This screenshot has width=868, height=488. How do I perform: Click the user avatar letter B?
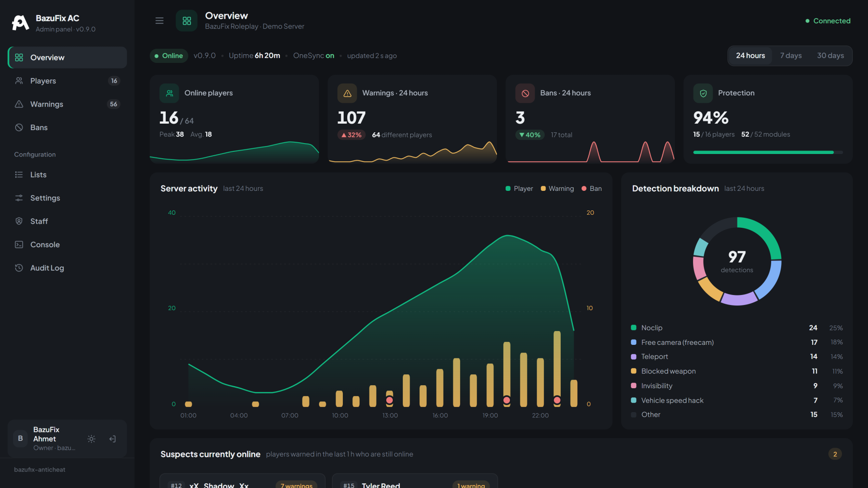[x=20, y=439]
